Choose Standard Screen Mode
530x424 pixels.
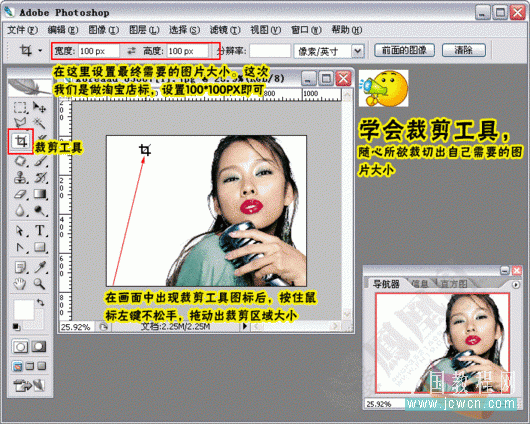(17, 366)
